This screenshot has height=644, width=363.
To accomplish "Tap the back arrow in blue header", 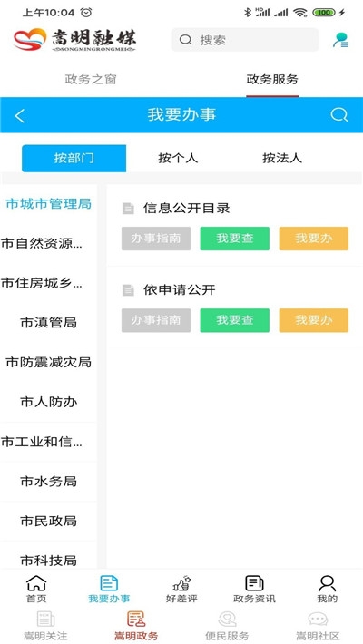I will pyautogui.click(x=19, y=115).
